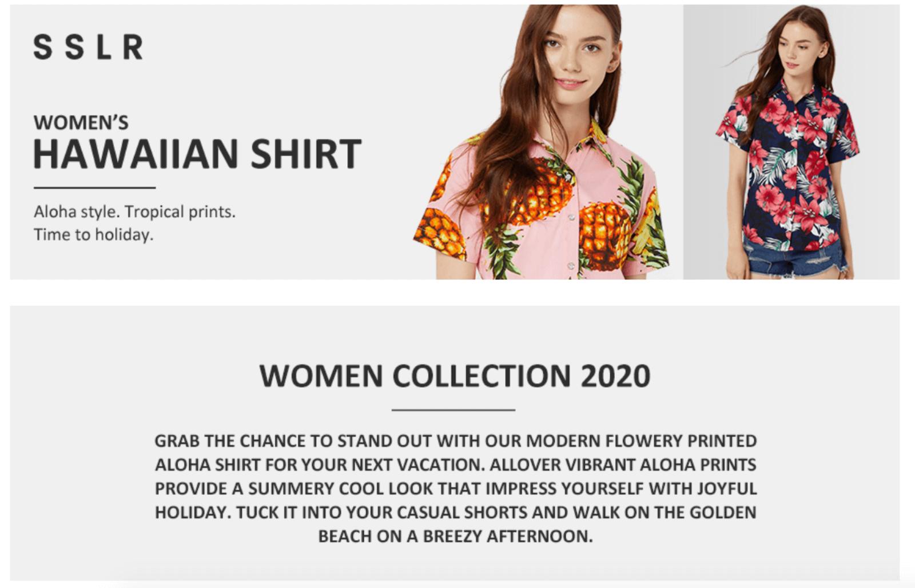Select the 'Aloha style. Tropical prints.' tagline
Image resolution: width=915 pixels, height=588 pixels.
tap(134, 212)
